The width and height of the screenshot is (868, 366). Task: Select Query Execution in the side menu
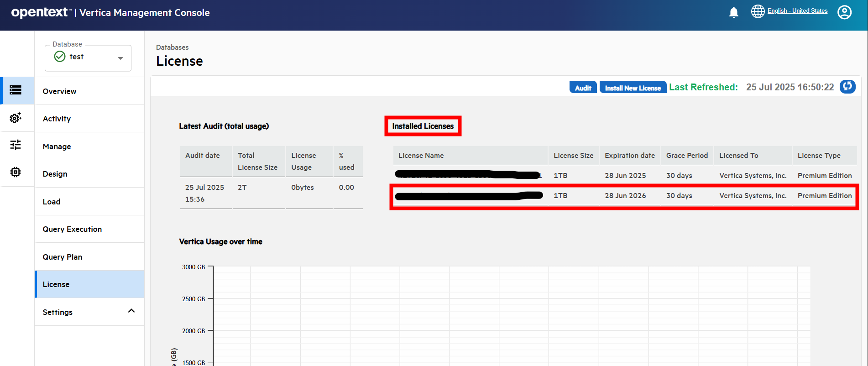(72, 229)
